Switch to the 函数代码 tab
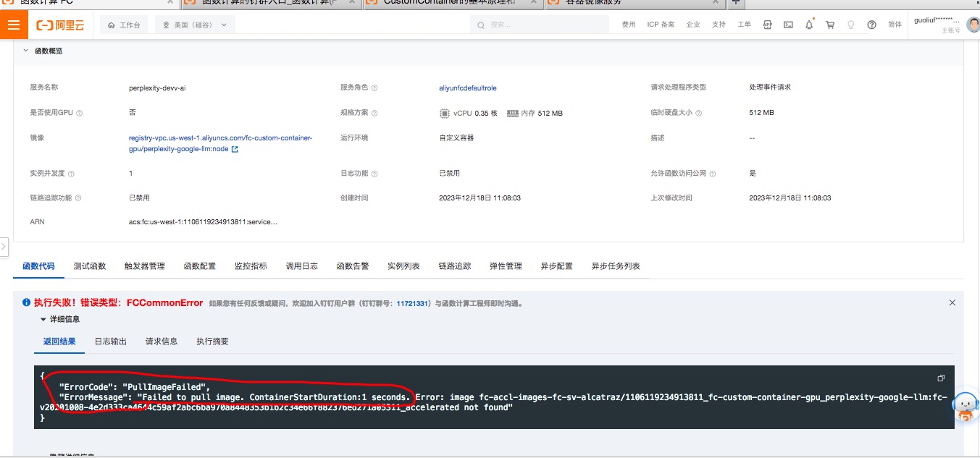Image resolution: width=980 pixels, height=458 pixels. pyautogui.click(x=38, y=266)
